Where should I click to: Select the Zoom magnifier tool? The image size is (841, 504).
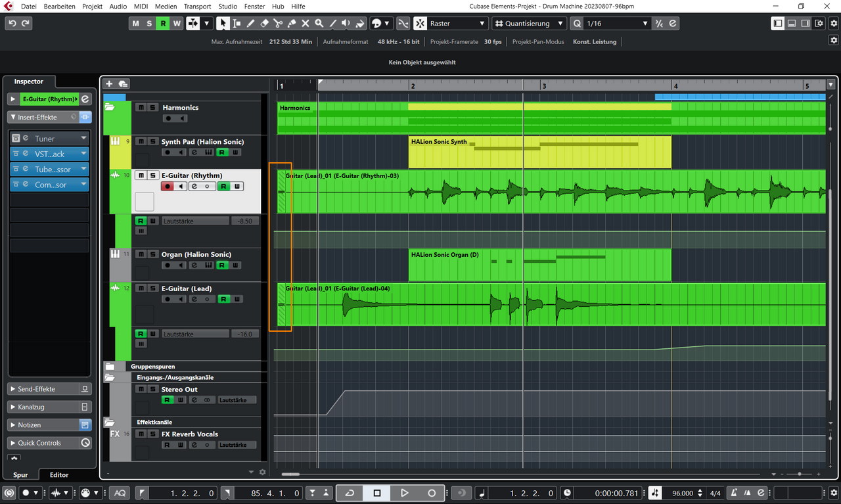click(319, 24)
